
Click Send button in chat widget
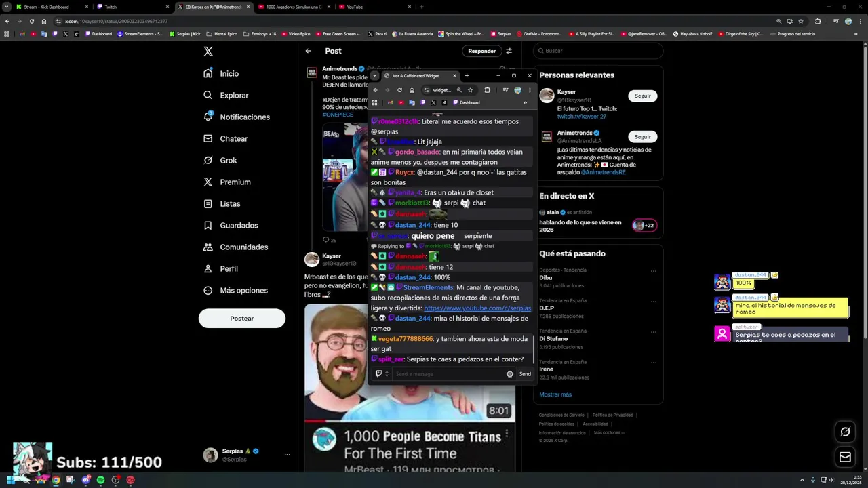point(525,374)
